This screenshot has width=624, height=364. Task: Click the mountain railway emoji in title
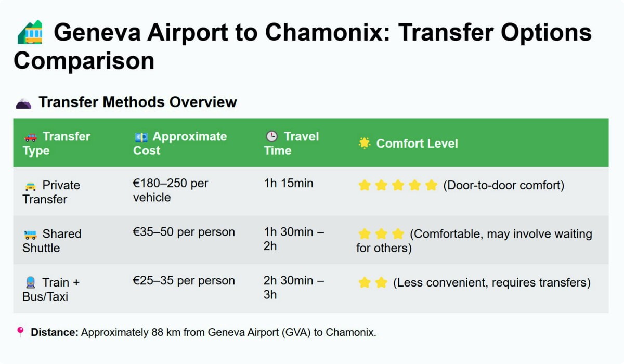pyautogui.click(x=30, y=33)
